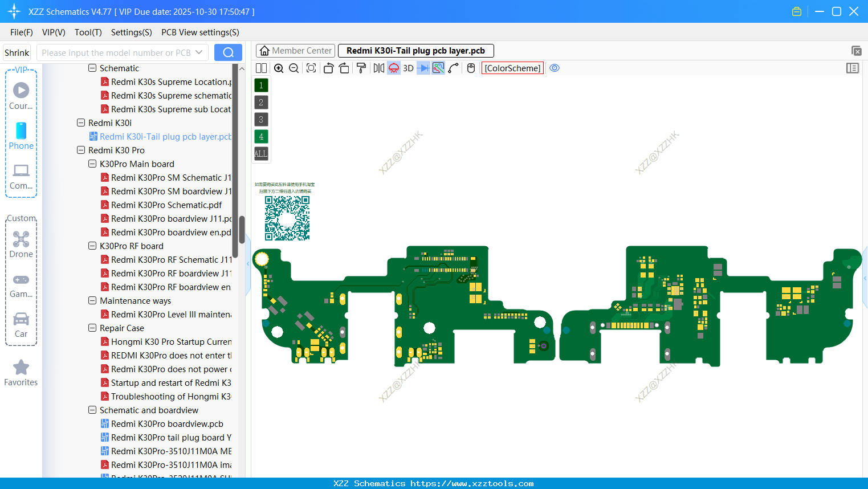Select the zoom in tool
Viewport: 868px width, 489px height.
(x=279, y=68)
